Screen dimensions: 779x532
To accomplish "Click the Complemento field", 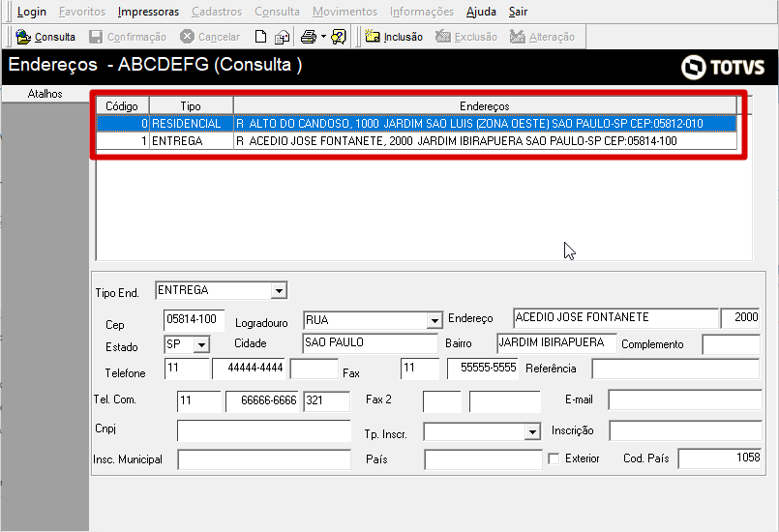I will (731, 344).
